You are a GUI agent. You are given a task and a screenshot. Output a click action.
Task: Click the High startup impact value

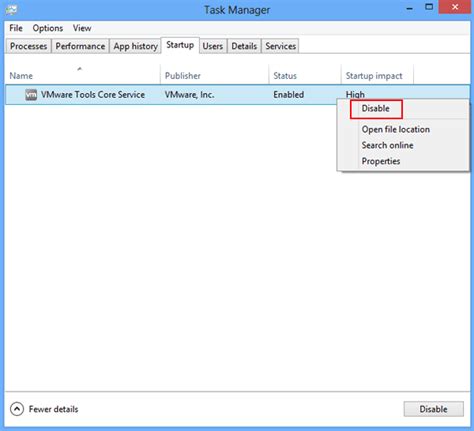[x=355, y=95]
